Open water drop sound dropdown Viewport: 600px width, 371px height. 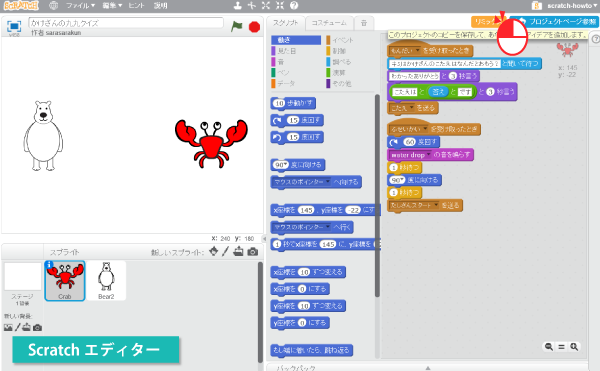pyautogui.click(x=429, y=155)
